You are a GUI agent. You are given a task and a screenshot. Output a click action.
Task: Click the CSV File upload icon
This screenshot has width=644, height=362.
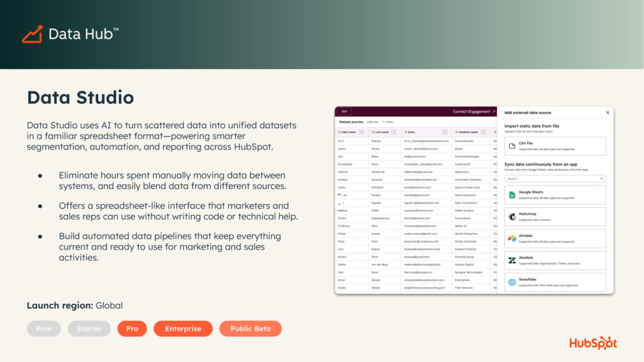[511, 145]
